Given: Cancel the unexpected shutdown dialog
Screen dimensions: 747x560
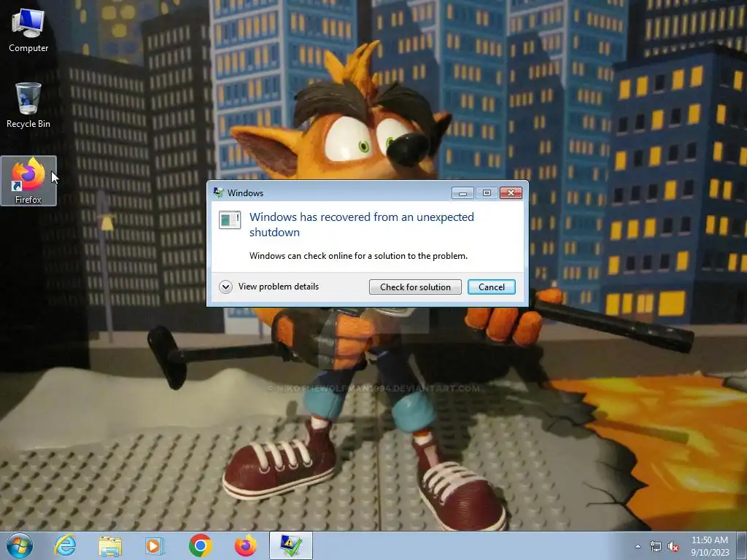Looking at the screenshot, I should pyautogui.click(x=491, y=287).
